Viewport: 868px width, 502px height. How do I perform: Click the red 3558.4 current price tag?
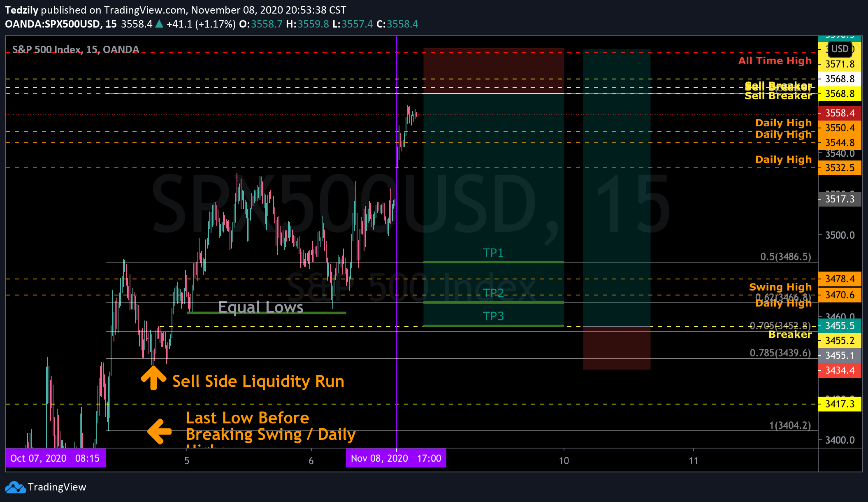[x=840, y=113]
